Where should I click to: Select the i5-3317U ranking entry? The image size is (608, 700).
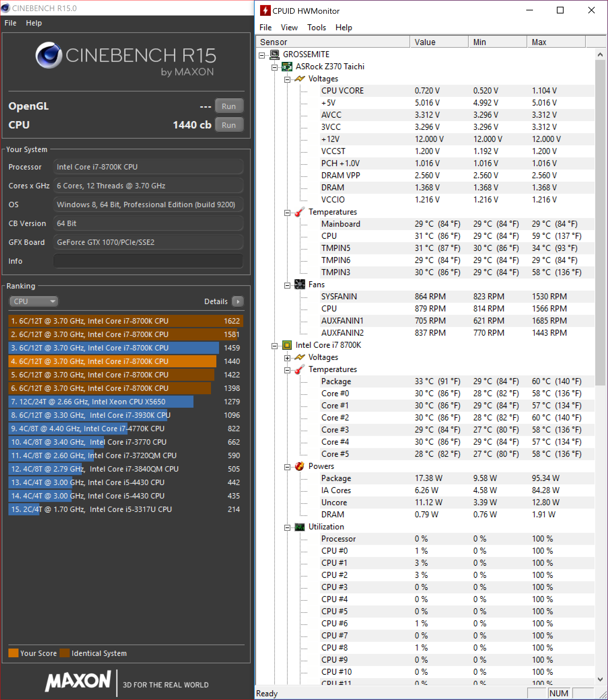[x=126, y=509]
